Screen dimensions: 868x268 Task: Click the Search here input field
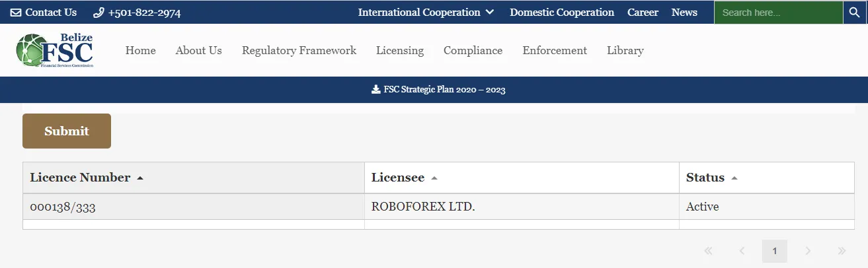click(x=778, y=13)
